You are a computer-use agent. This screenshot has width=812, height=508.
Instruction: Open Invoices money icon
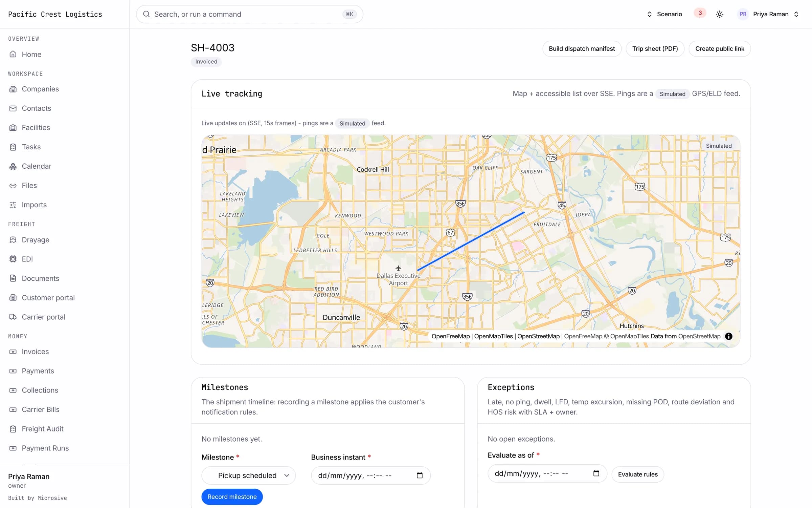[13, 352]
